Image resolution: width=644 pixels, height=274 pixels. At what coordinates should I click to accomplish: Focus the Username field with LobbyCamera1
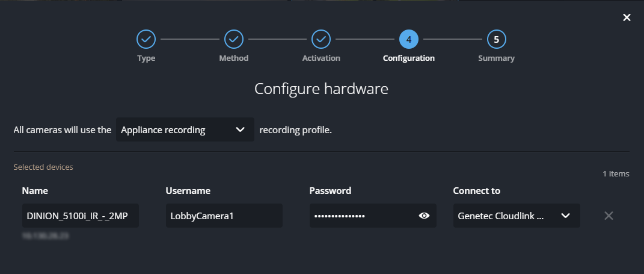pos(224,216)
